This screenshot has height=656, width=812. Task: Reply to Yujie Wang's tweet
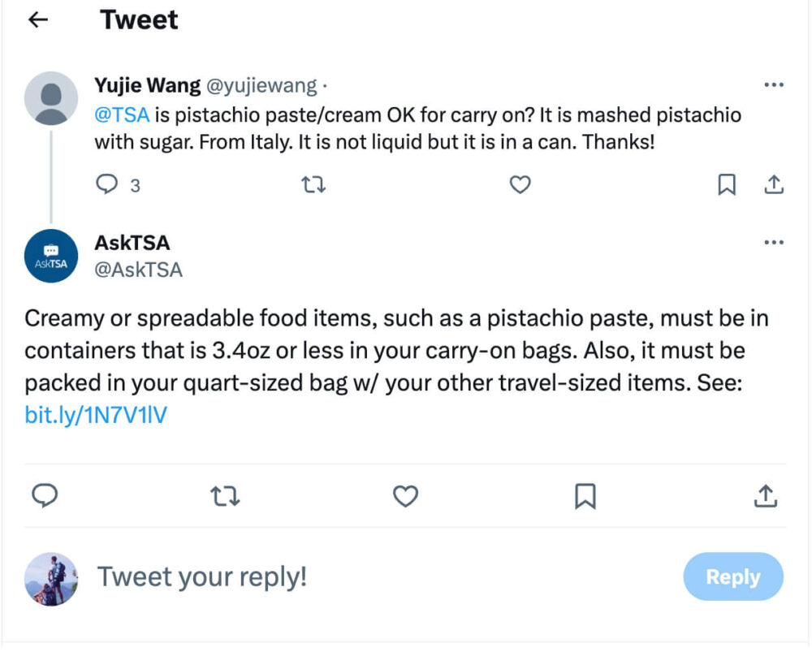(x=107, y=185)
